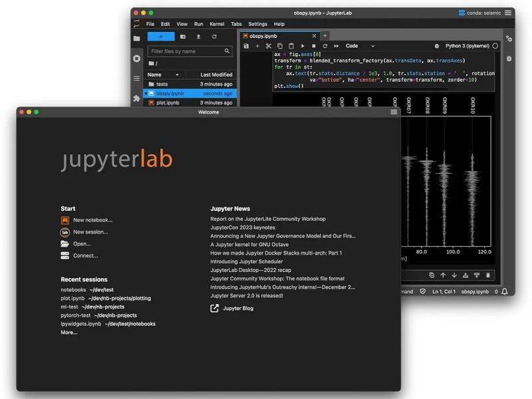The height and width of the screenshot is (399, 532).
Task: Insert a cell below with plus icon
Action: click(x=257, y=46)
